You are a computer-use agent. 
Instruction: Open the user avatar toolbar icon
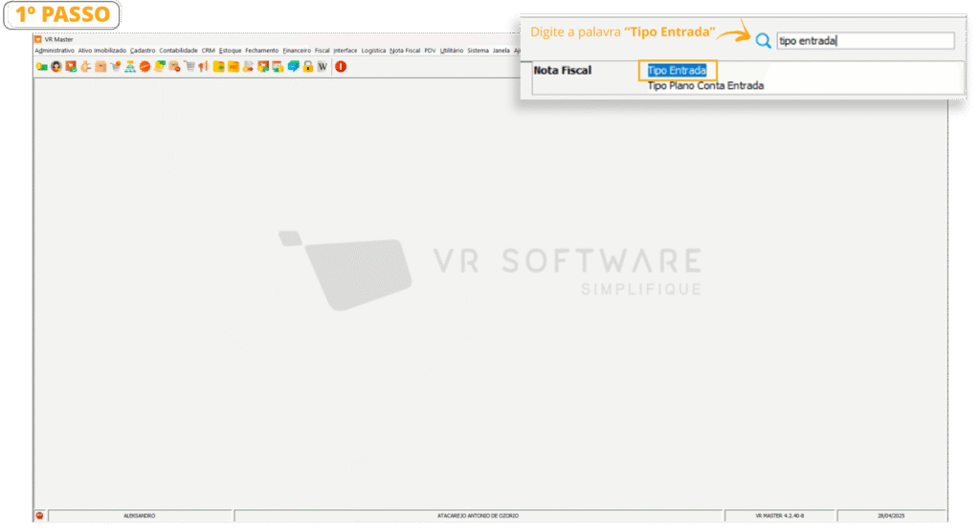[56, 67]
